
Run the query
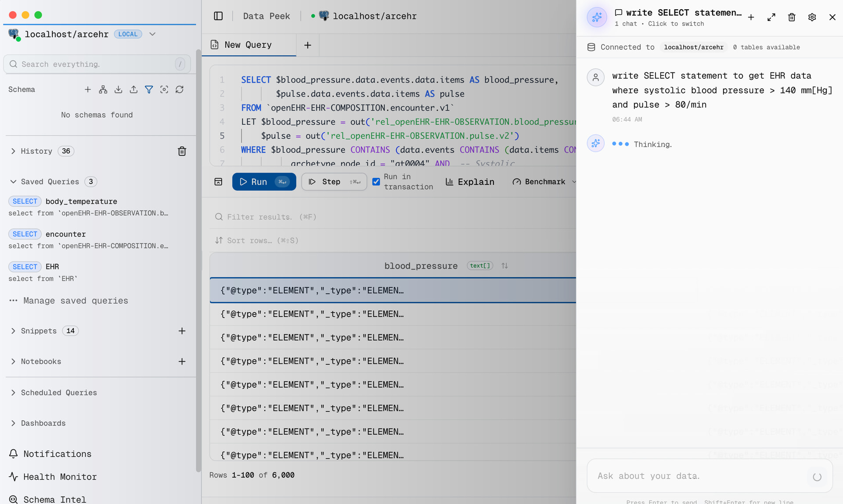(x=264, y=182)
